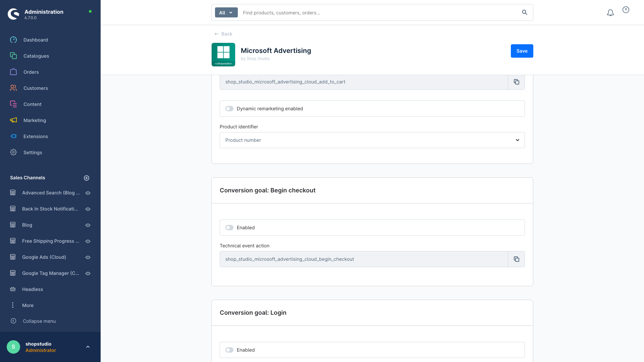Click the Customers people icon

13,88
